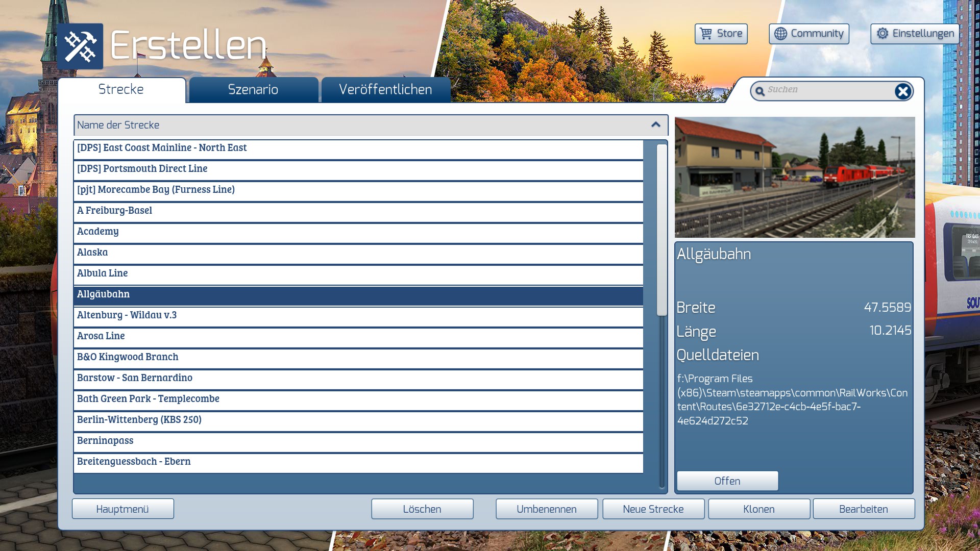Return via the Hauptmenü button
This screenshot has height=551, width=980.
tap(122, 509)
